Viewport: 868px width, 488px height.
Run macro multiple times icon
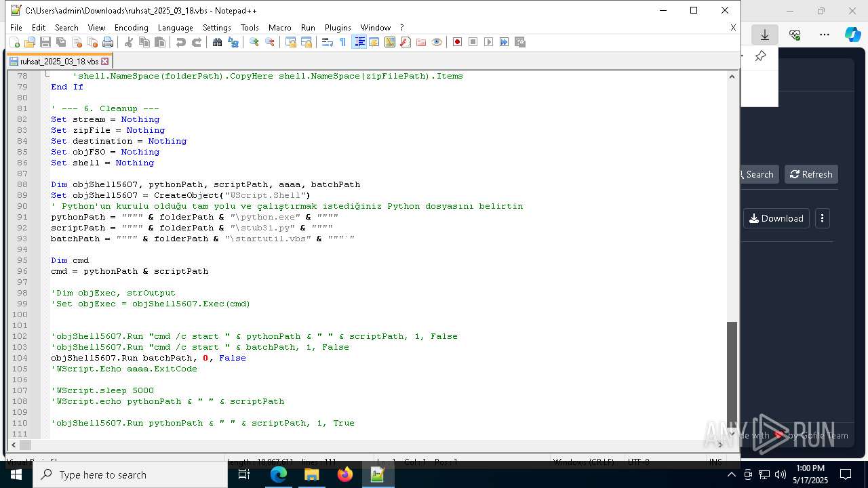[x=505, y=42]
